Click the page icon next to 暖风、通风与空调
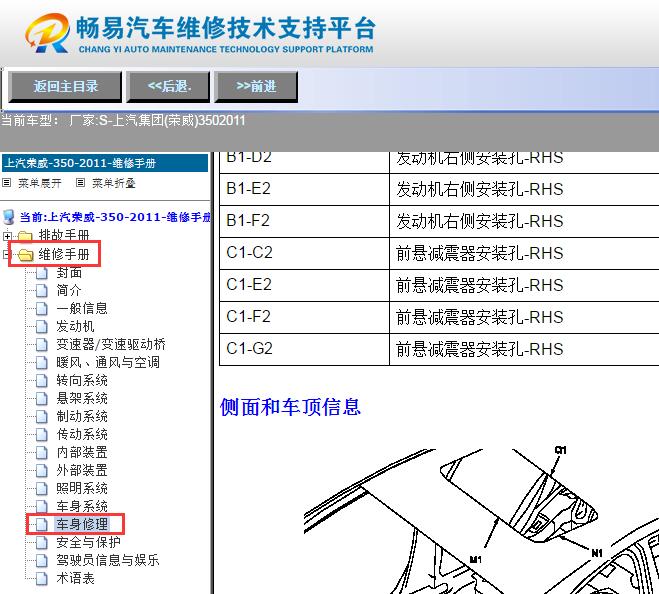Screen dimensions: 659x594 pyautogui.click(x=42, y=362)
